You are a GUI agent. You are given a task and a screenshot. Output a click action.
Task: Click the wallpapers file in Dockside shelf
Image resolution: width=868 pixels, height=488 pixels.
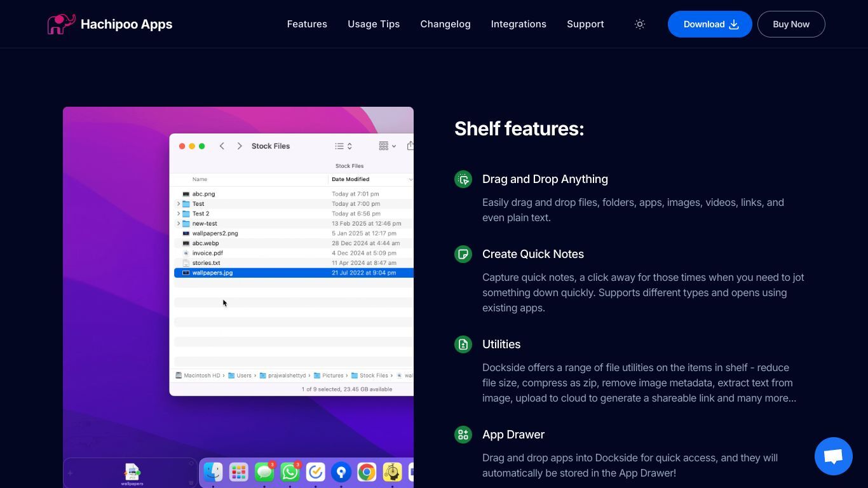click(x=132, y=474)
